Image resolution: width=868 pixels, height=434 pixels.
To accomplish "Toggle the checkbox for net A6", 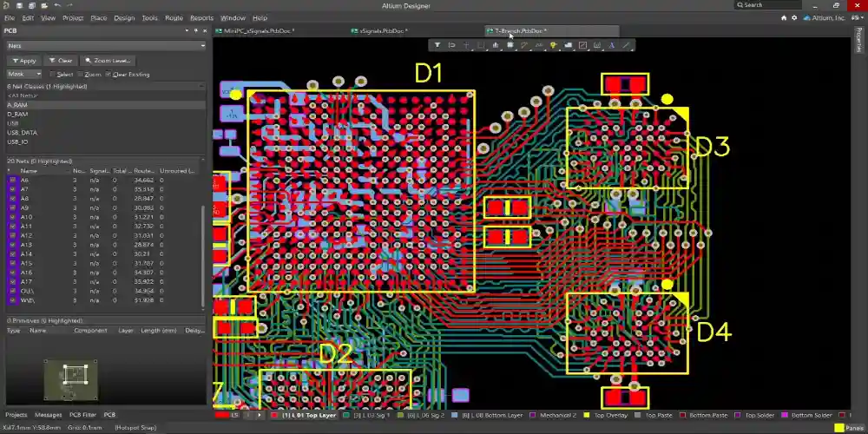I will [13, 180].
